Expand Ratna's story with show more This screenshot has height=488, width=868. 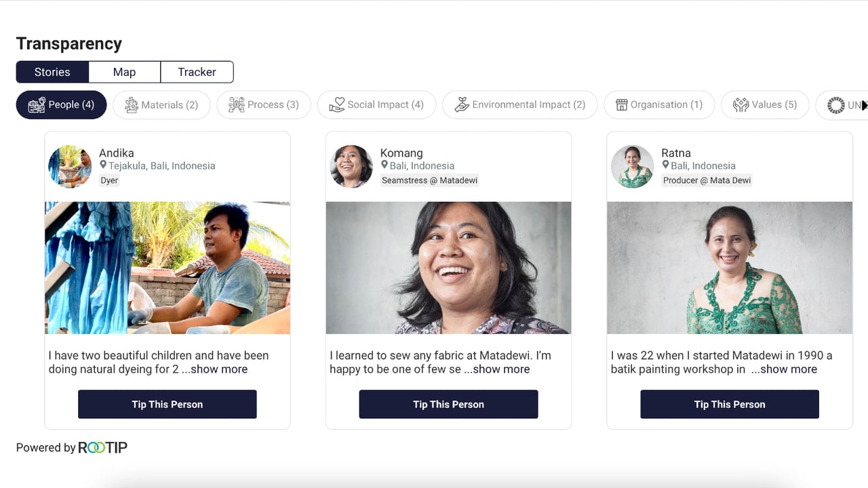click(784, 369)
